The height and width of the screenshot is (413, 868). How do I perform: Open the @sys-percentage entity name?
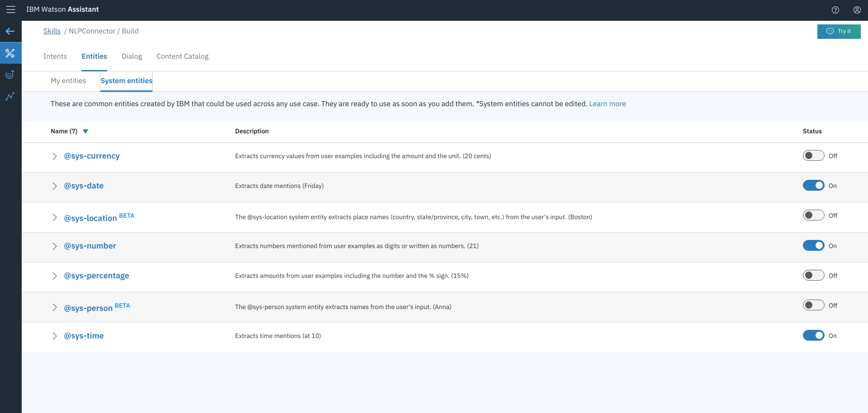point(96,276)
